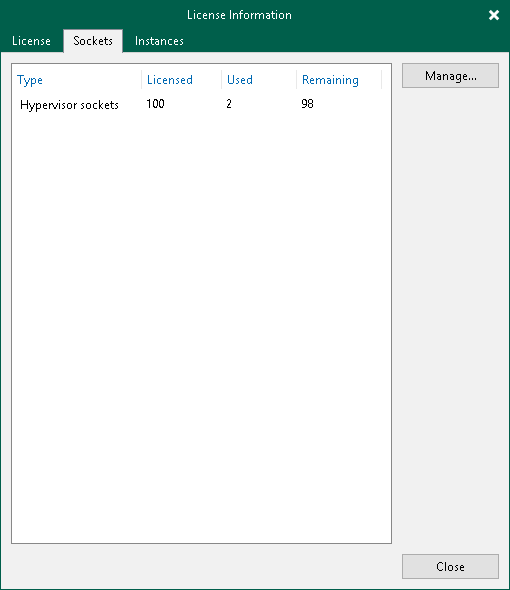Open the Instances tab

159,41
